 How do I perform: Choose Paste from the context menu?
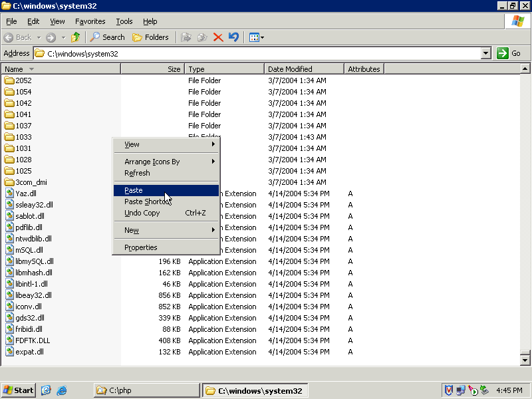pyautogui.click(x=134, y=190)
